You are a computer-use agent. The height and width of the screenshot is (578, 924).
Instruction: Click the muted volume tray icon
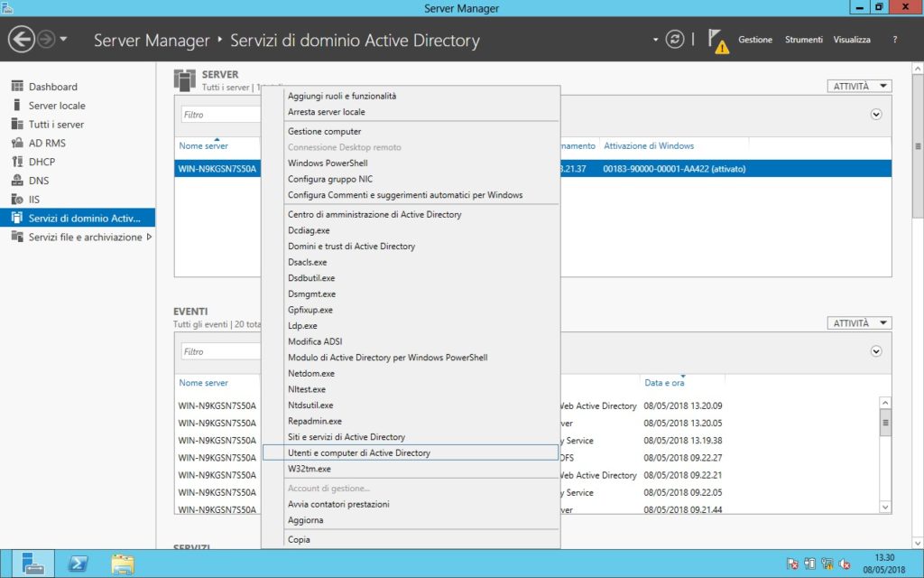point(844,564)
